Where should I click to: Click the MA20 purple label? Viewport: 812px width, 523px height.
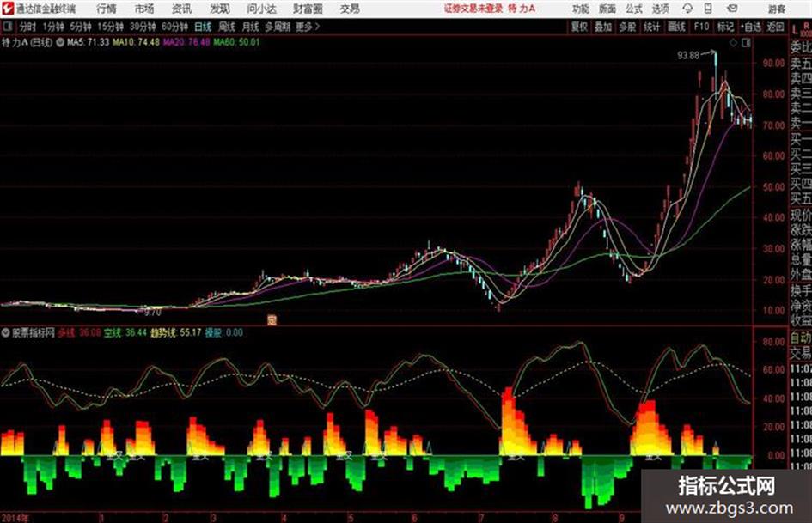pyautogui.click(x=186, y=42)
